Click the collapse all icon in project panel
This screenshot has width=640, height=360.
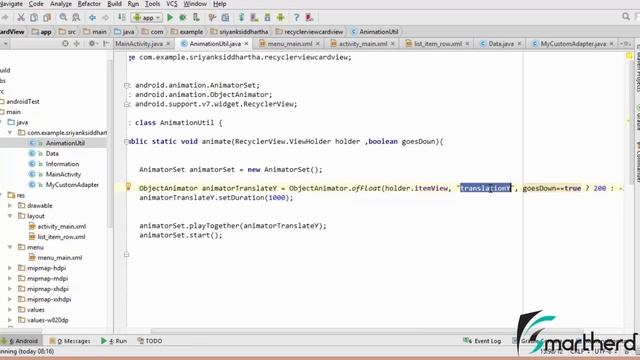pos(76,43)
